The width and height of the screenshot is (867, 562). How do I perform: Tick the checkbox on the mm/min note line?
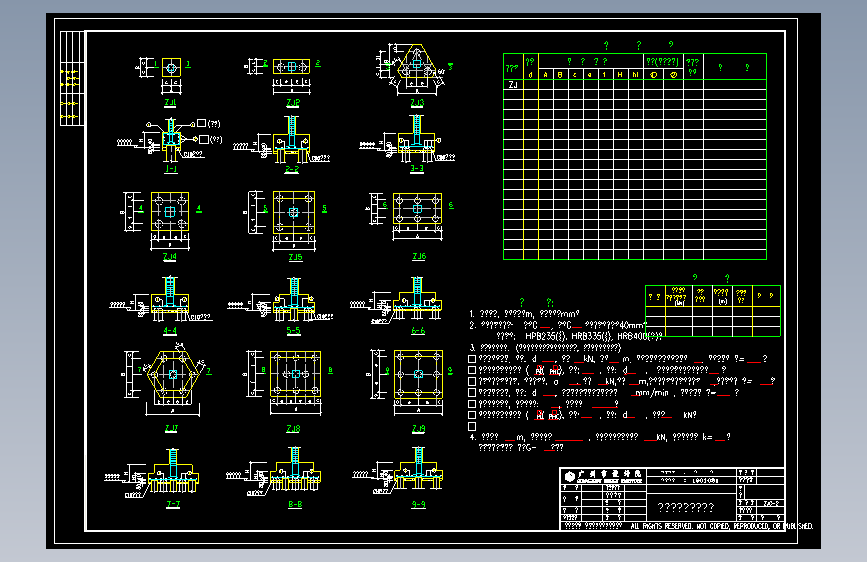pos(472,393)
